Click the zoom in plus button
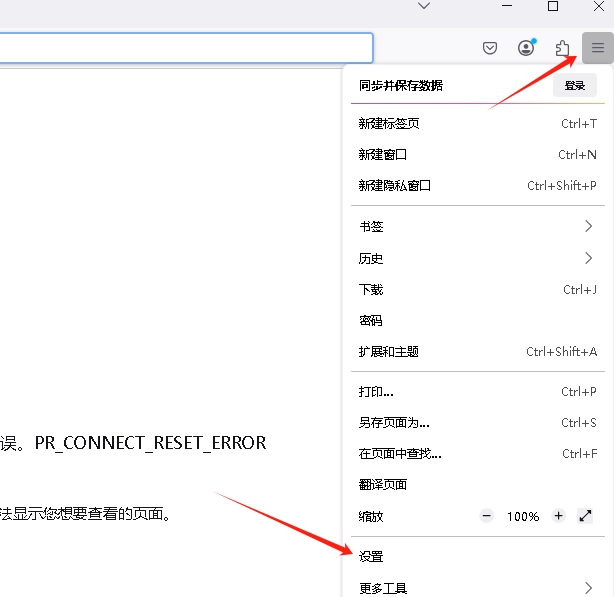This screenshot has height=597, width=614. 559,516
